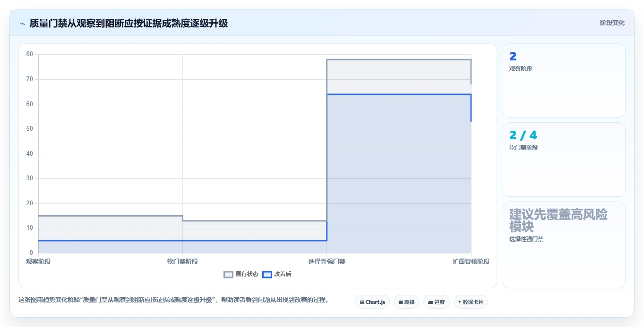The image size is (644, 327).
Task: Open the 观察阶段 stat card
Action: tap(564, 80)
